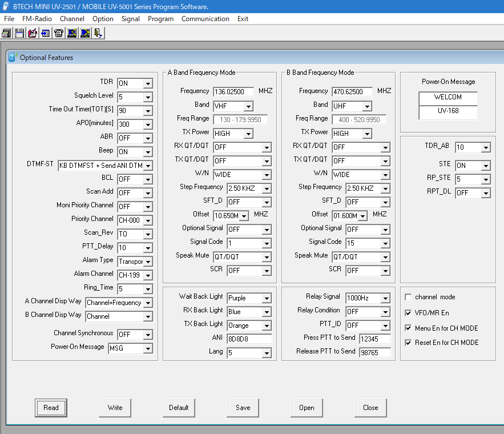504x434 pixels.
Task: Click the BTECH app icon in title bar
Action: pos(6,6)
